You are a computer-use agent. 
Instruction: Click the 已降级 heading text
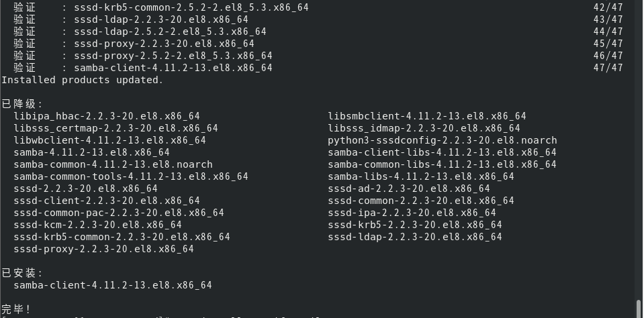pos(21,104)
